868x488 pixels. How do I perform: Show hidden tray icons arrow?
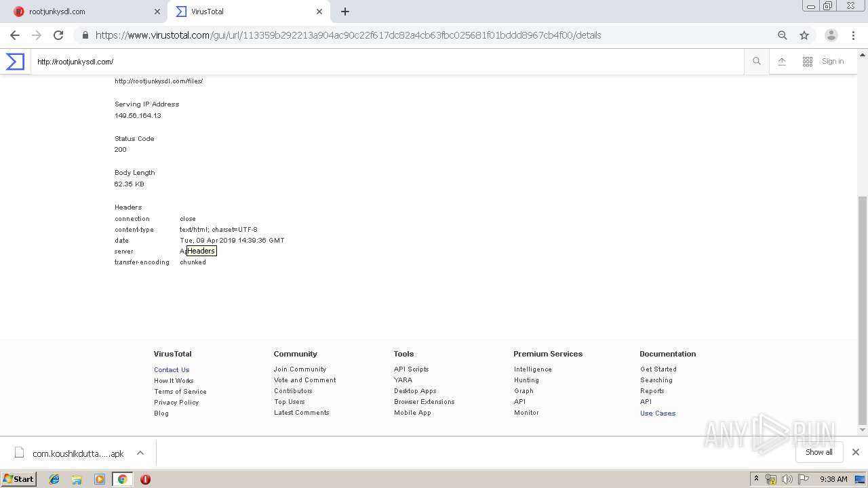tap(757, 479)
